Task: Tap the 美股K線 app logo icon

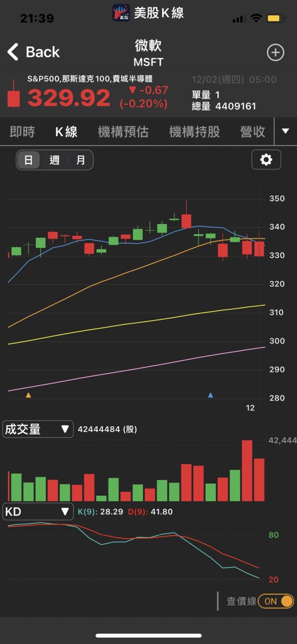Action: click(x=121, y=13)
